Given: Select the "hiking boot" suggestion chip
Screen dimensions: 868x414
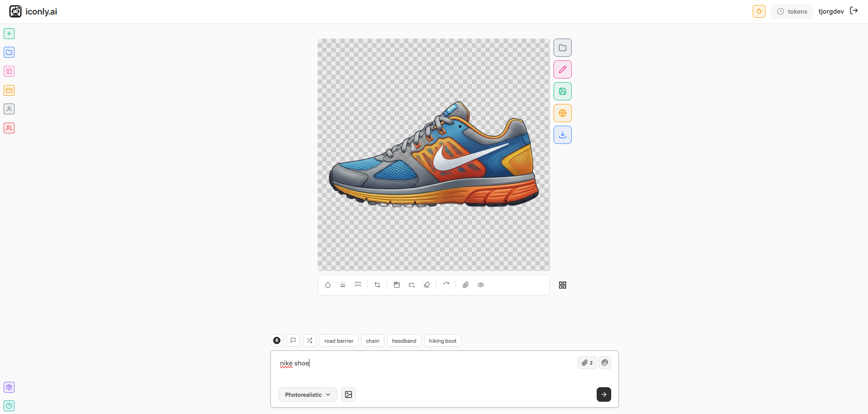Looking at the screenshot, I should (x=443, y=341).
